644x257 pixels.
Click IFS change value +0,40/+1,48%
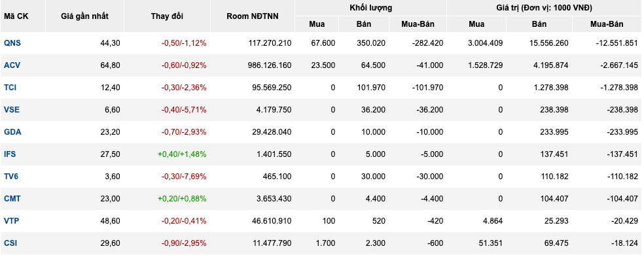(182, 154)
